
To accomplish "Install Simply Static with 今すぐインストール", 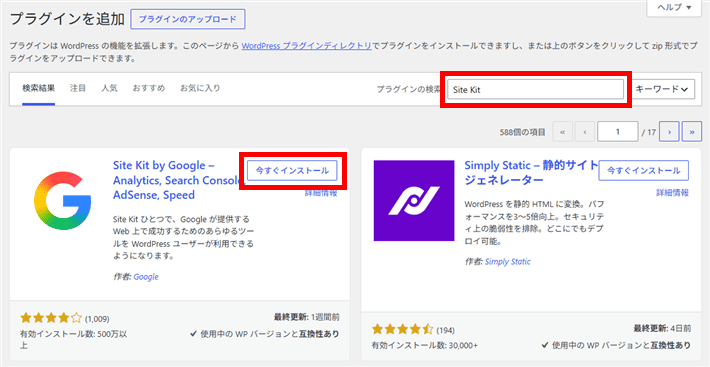I will coord(643,170).
